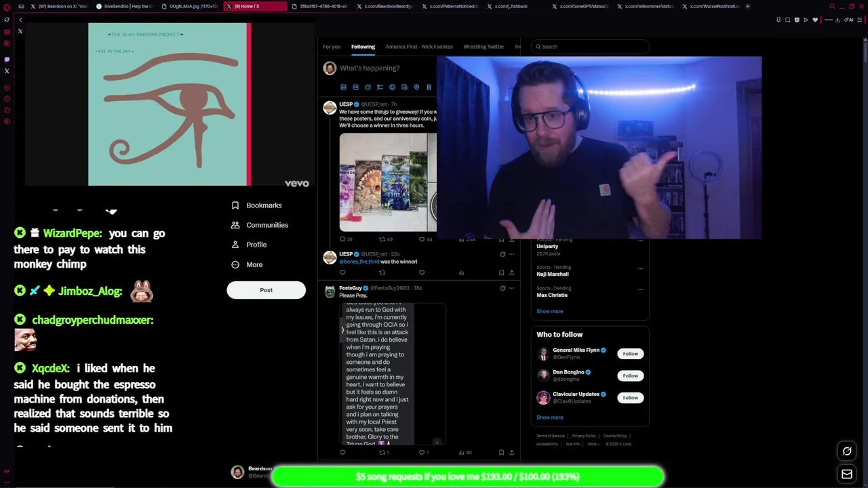Repost UESP giveaway post with 40 reposts
The height and width of the screenshot is (488, 868).
(385, 239)
